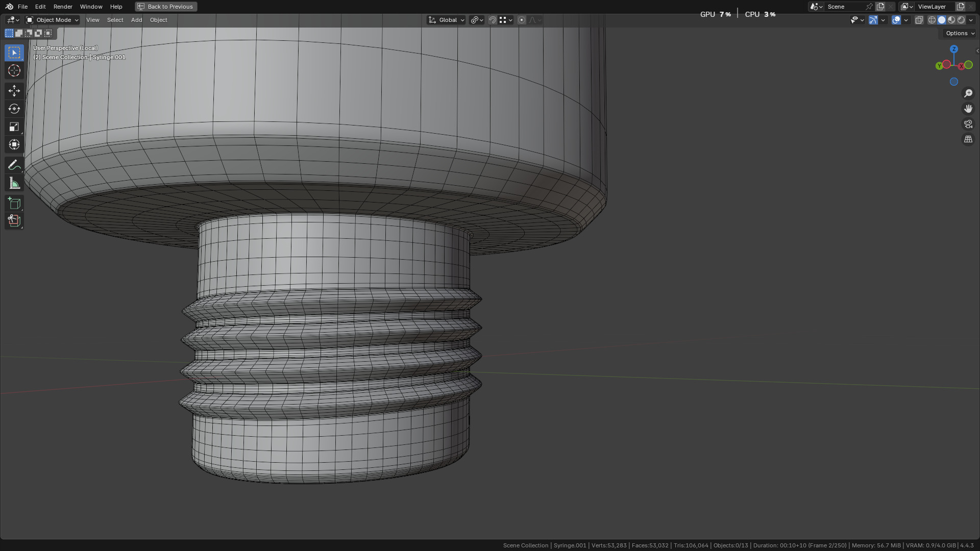Switch to wireframe viewport shading
980x551 pixels.
(x=932, y=20)
